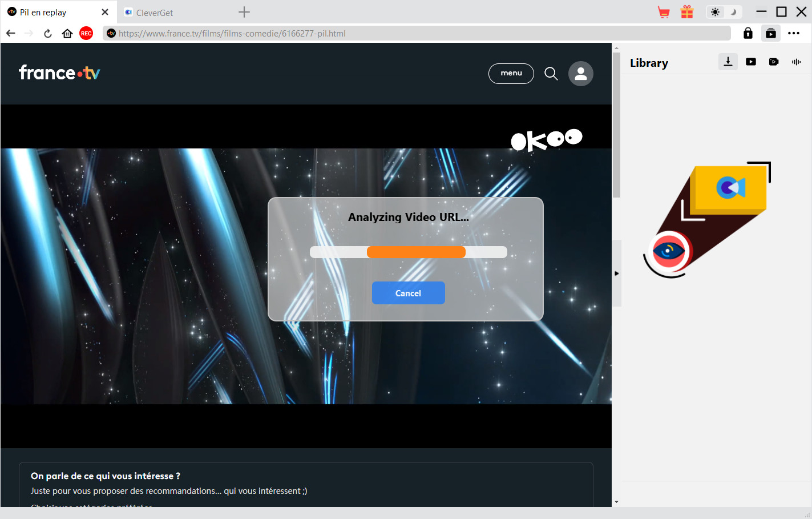
Task: Open the user account avatar
Action: click(x=581, y=74)
